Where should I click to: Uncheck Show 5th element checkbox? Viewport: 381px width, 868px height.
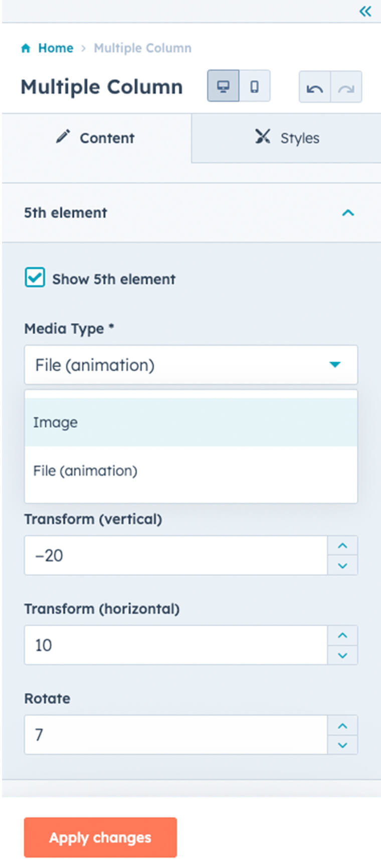pos(35,277)
